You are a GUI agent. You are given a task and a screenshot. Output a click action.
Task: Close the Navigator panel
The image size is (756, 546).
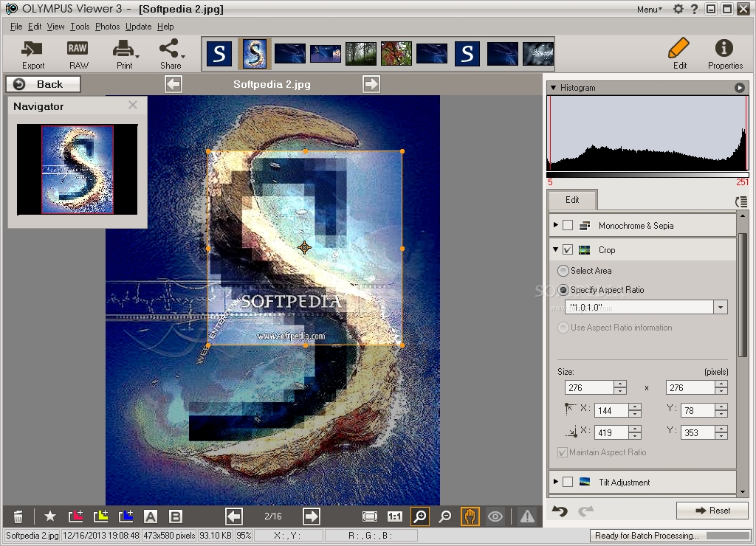coord(133,105)
